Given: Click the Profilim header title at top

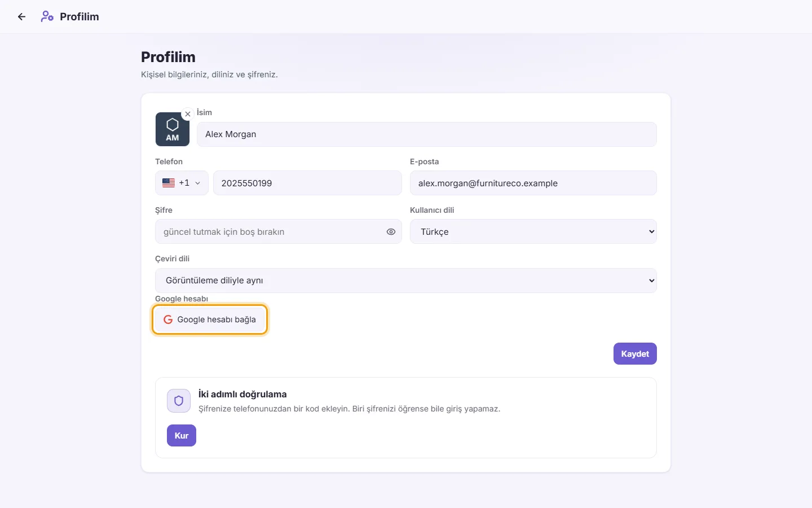Looking at the screenshot, I should point(80,17).
